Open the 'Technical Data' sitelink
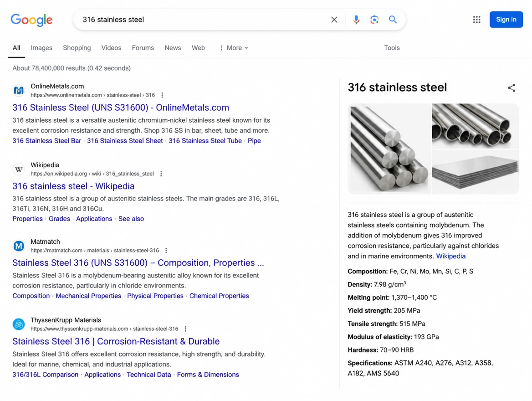The width and height of the screenshot is (532, 401). [x=148, y=375]
